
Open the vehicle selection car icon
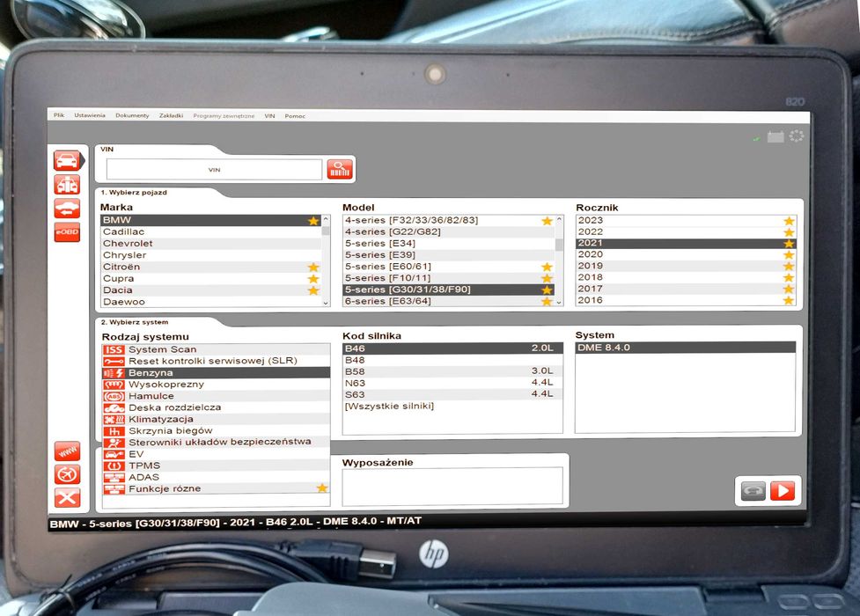68,161
